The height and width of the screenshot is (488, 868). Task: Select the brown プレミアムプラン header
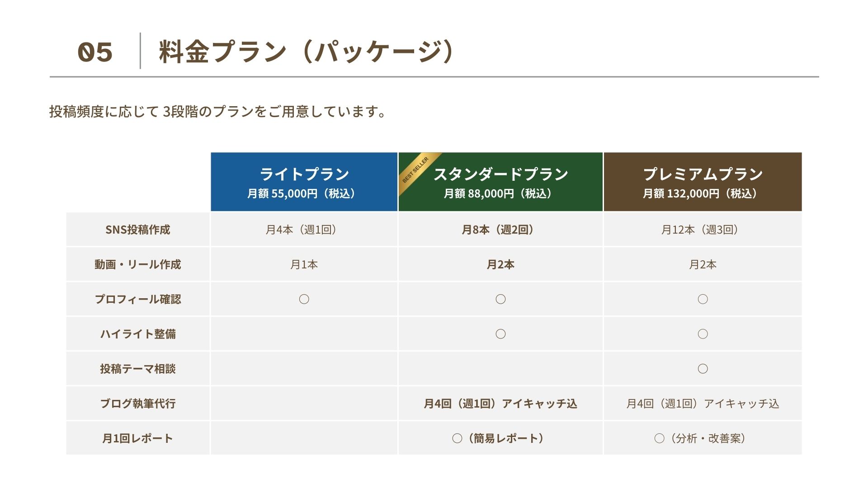[x=703, y=182]
